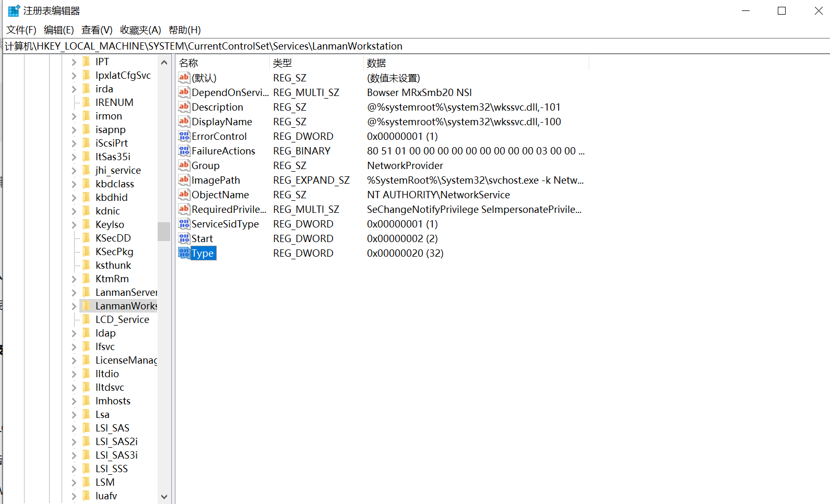
Task: Select the (默认) default value entry
Action: click(204, 78)
